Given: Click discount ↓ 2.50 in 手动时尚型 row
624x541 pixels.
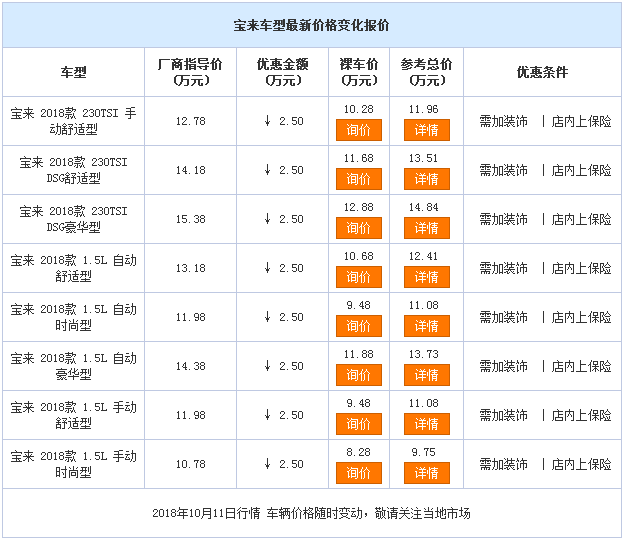Looking at the screenshot, I should point(284,464).
